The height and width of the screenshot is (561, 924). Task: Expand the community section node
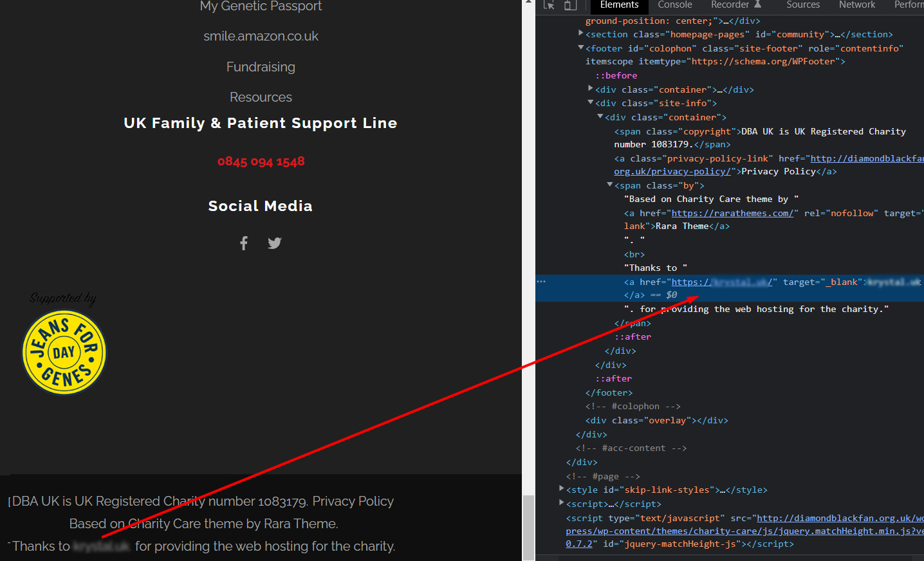tap(581, 33)
